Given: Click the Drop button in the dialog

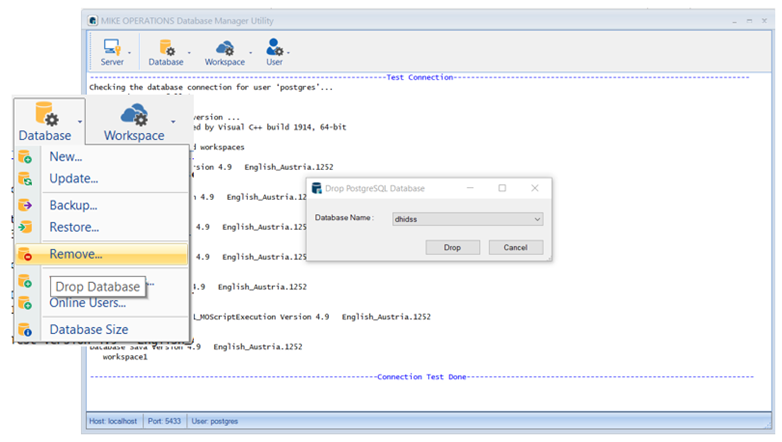Looking at the screenshot, I should pyautogui.click(x=452, y=247).
